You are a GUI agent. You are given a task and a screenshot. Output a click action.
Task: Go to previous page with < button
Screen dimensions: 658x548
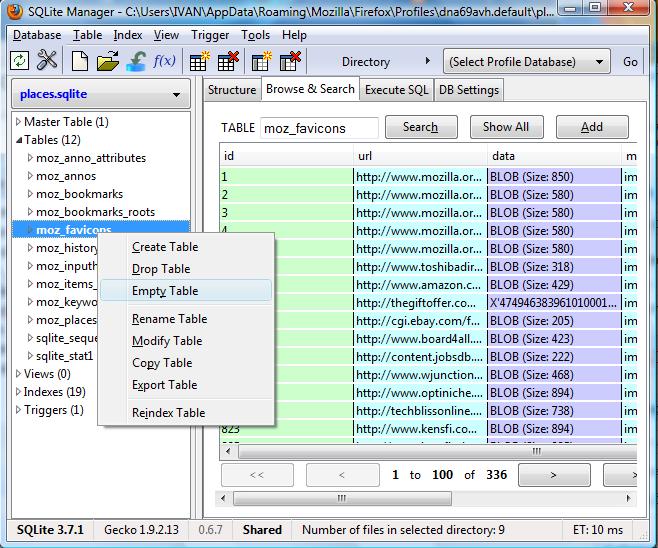342,475
